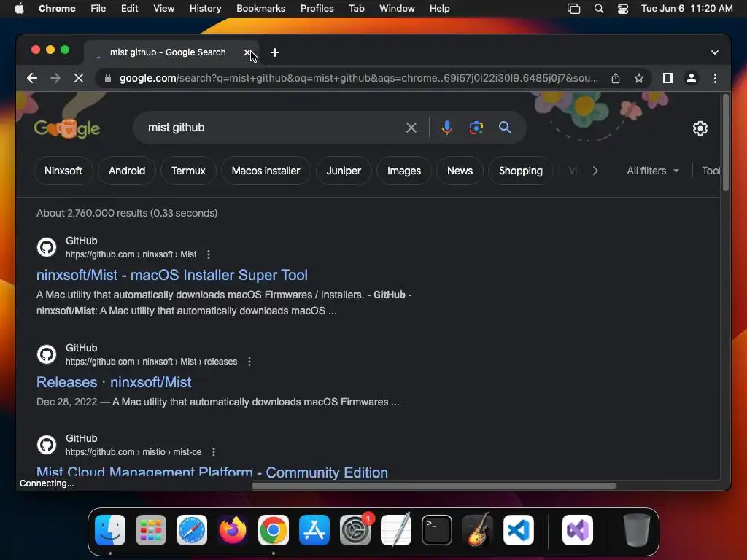
Task: Select the mist github search tab
Action: [168, 52]
